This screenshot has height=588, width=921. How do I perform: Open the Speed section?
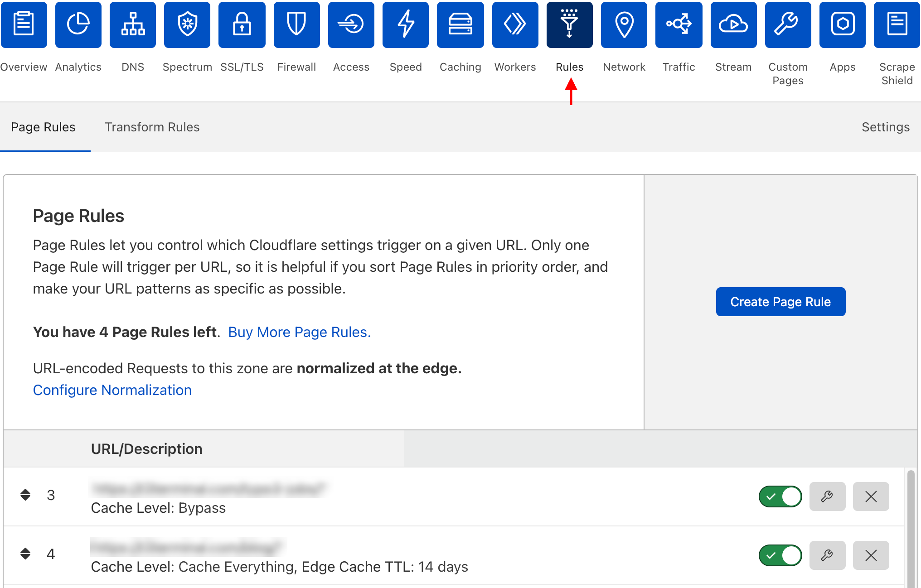pos(405,24)
